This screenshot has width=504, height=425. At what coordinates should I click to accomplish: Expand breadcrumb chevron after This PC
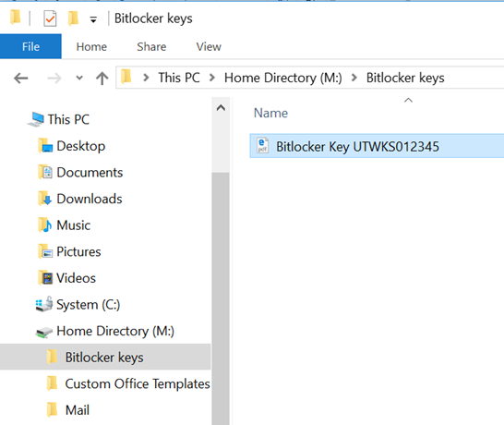pyautogui.click(x=211, y=78)
